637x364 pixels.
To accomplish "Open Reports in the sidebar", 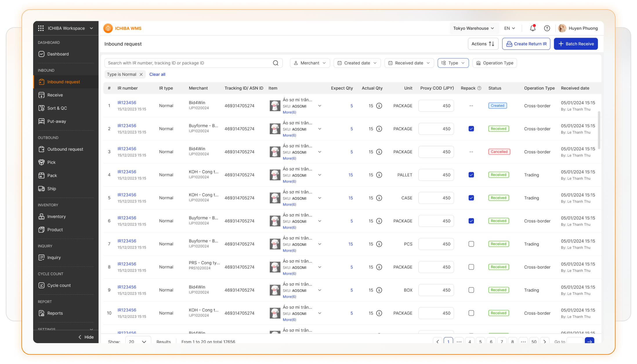I will (x=66, y=313).
